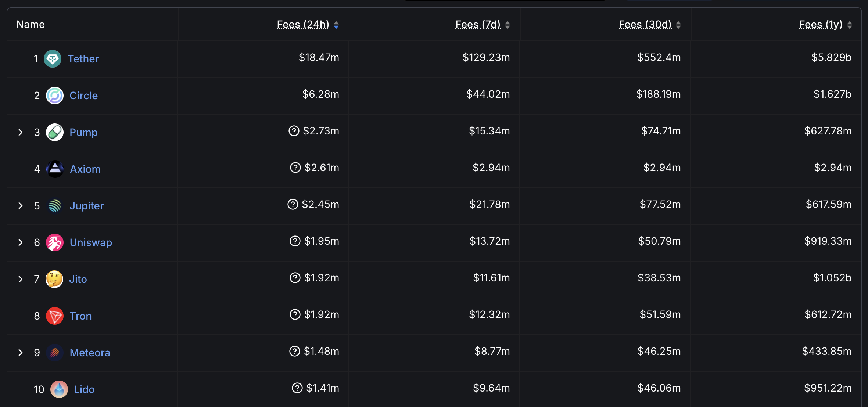
Task: Click the Tether logo icon
Action: (53, 59)
